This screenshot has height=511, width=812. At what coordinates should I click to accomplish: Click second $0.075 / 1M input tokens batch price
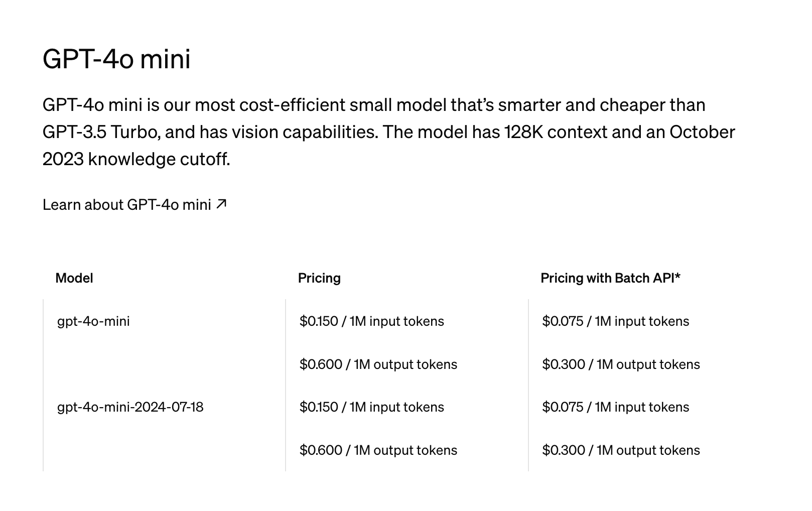pos(616,407)
